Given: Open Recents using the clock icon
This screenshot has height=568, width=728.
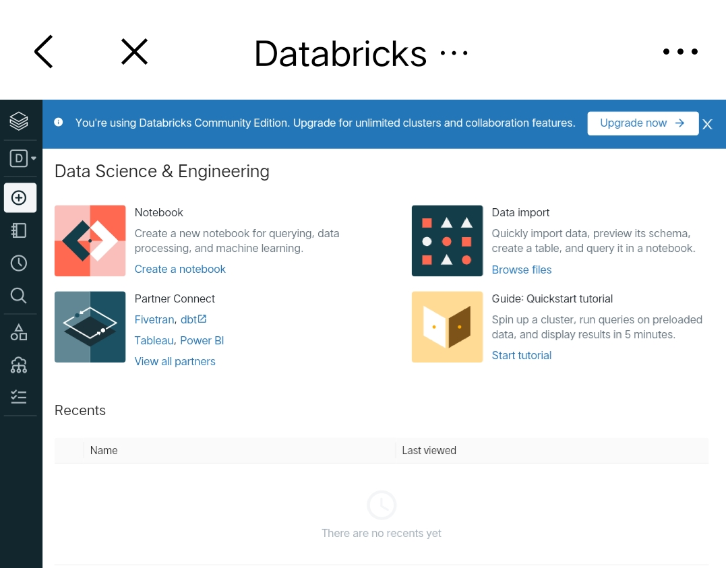Looking at the screenshot, I should click(20, 263).
